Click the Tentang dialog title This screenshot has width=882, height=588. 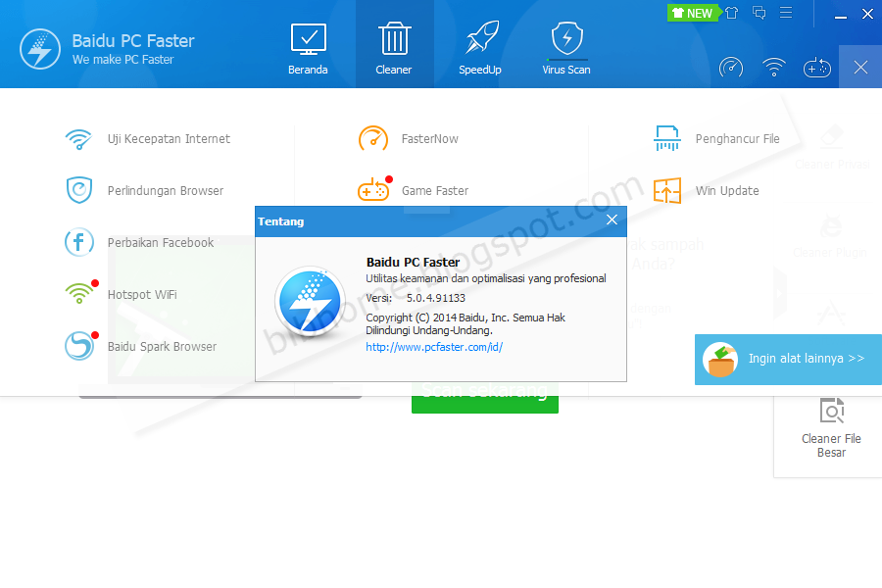click(x=280, y=221)
